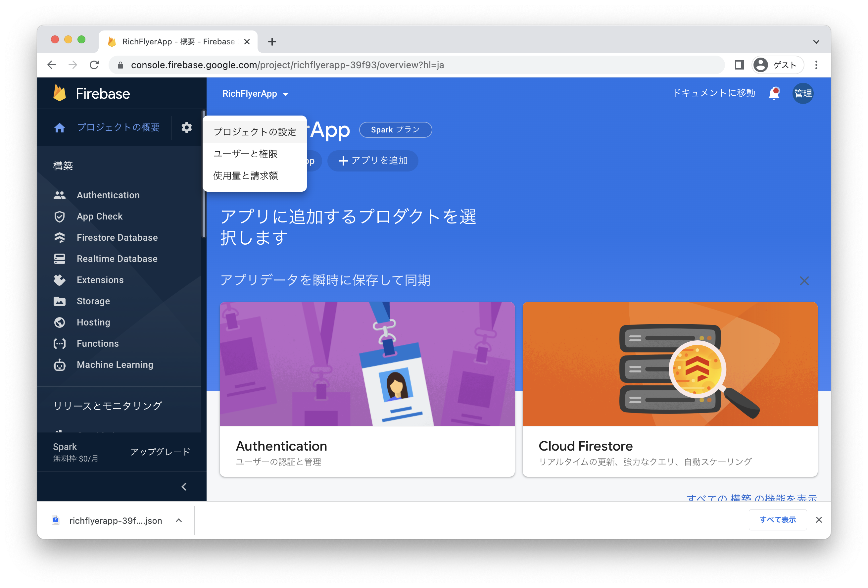The width and height of the screenshot is (868, 588).
Task: Open the Authentication product card
Action: click(367, 389)
